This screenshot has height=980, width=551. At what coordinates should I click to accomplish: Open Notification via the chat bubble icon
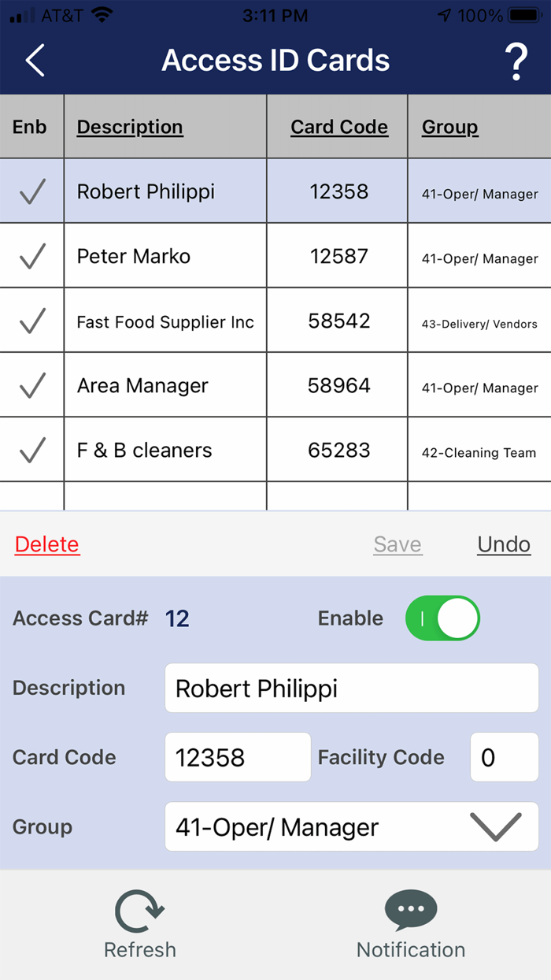[x=410, y=910]
